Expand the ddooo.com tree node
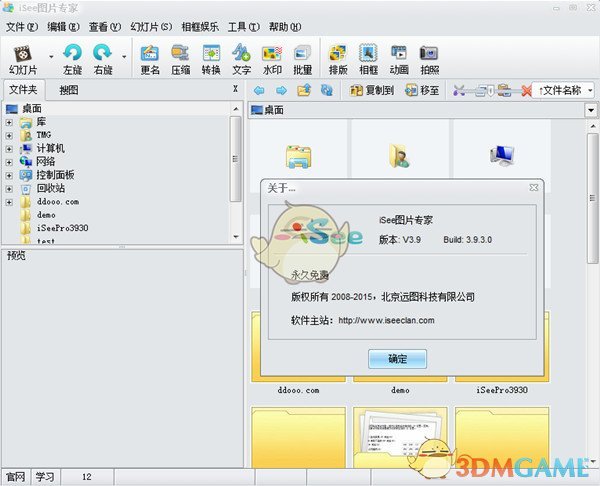Viewport: 600px width, 486px height. click(9, 202)
